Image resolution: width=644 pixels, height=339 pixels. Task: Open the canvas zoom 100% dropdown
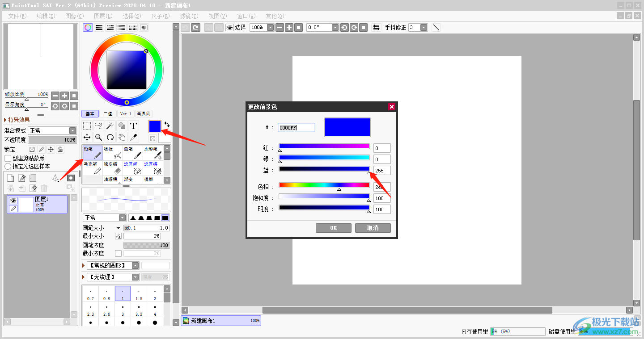click(270, 27)
